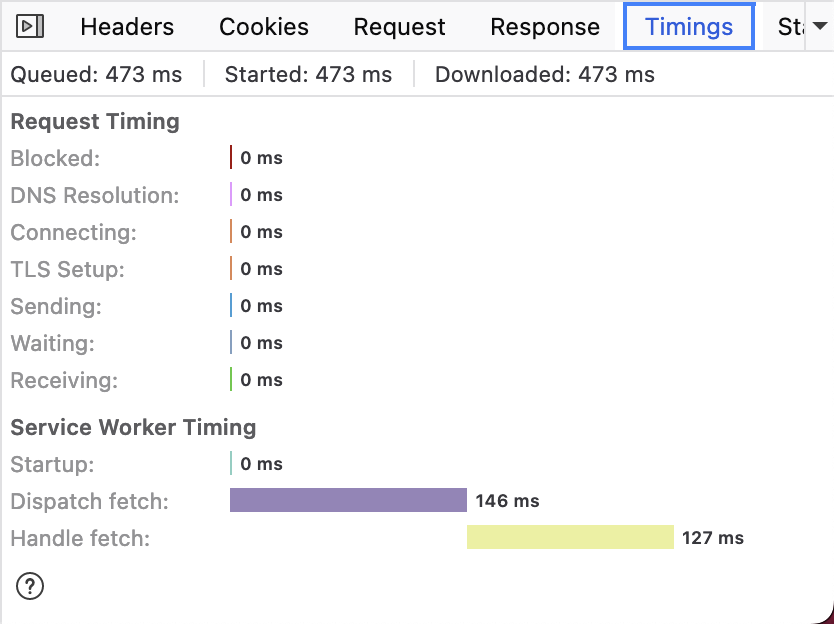Screen dimensions: 834x624
Task: Open the partially hidden Stack Trace tab
Action: 790,28
